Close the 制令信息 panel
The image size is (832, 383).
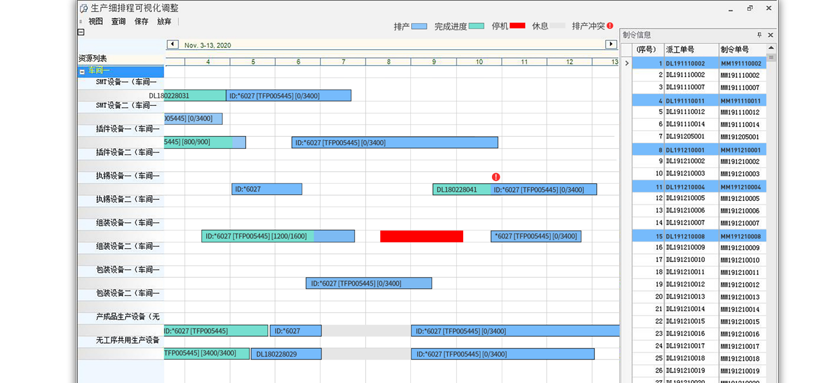(x=770, y=35)
